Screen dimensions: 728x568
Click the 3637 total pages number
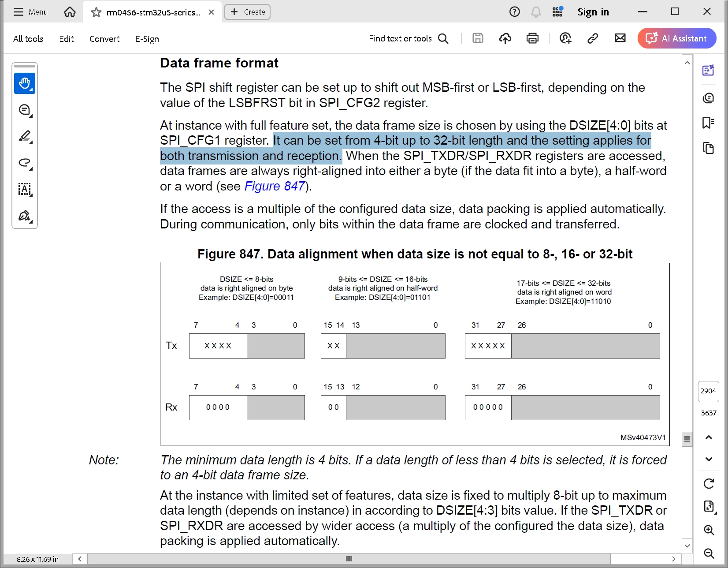pyautogui.click(x=709, y=413)
